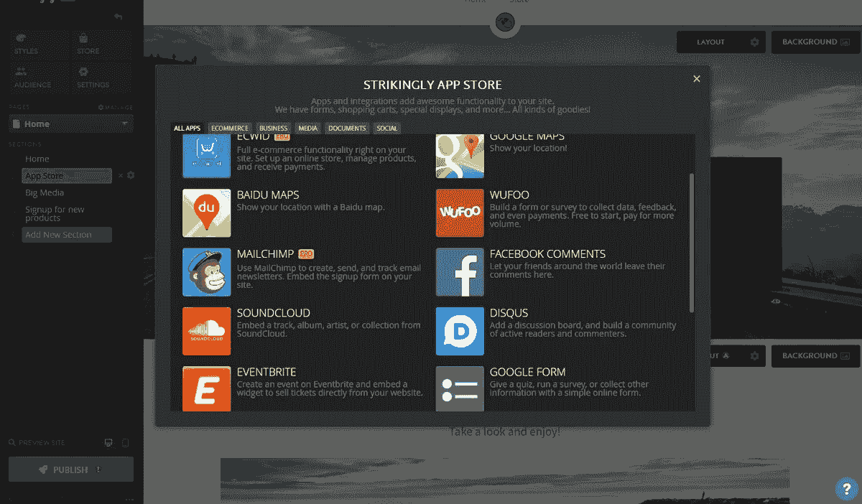Switch to desktop preview mode
The image size is (862, 504).
point(108,443)
